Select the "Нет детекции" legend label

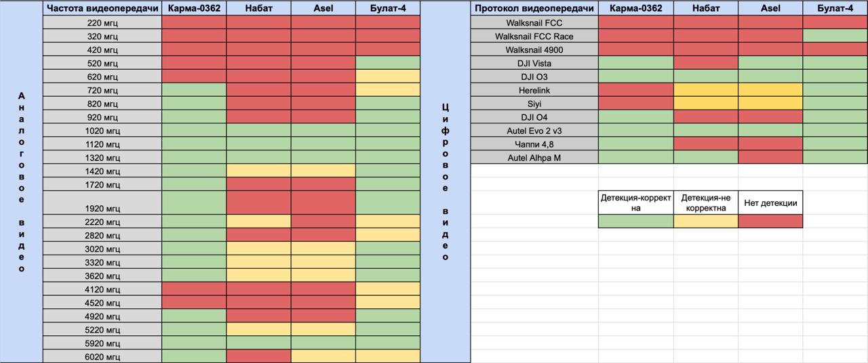[x=770, y=202]
